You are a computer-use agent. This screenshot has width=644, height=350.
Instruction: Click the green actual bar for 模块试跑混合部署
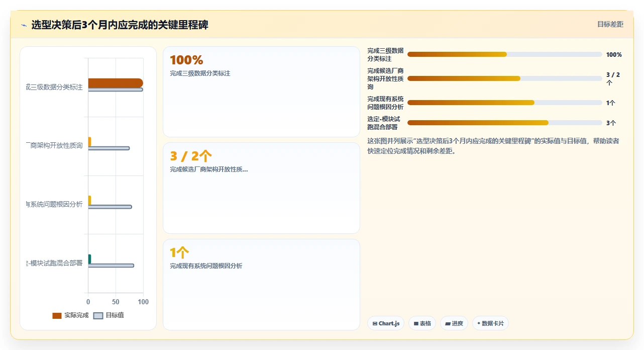pos(89,259)
